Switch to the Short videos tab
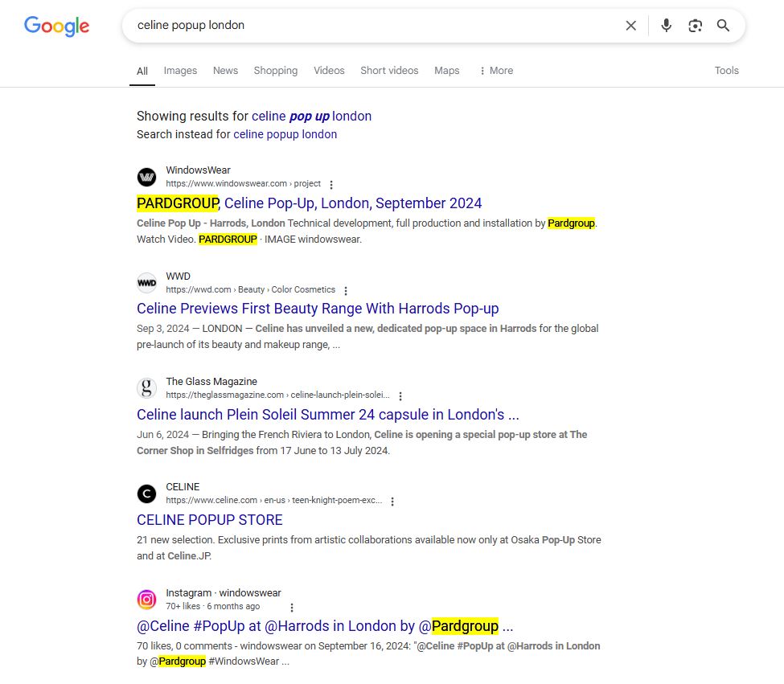Viewport: 784px width, 684px height. click(x=389, y=71)
